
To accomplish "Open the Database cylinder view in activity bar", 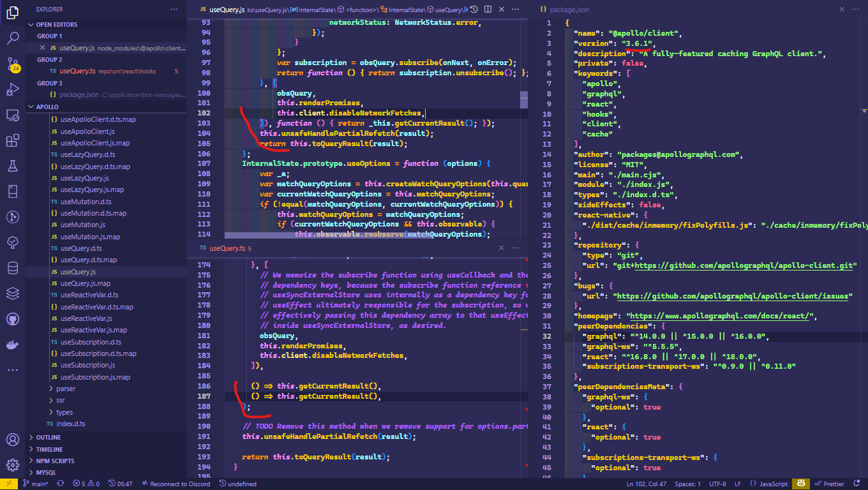I will [13, 268].
